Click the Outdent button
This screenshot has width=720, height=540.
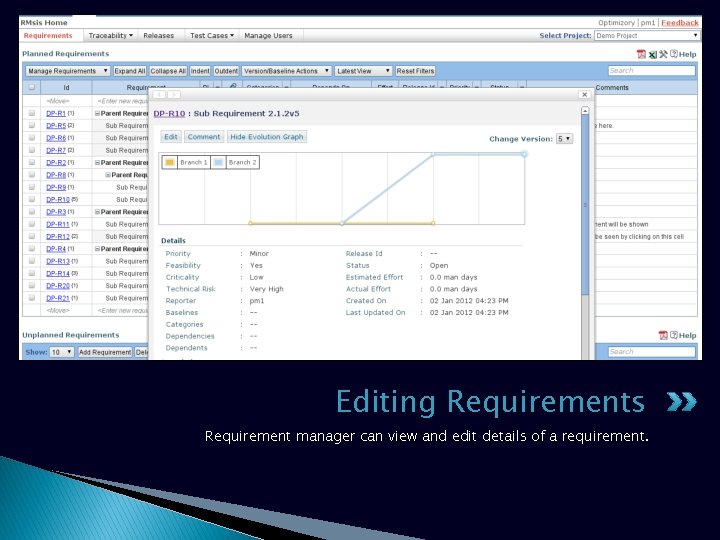pyautogui.click(x=226, y=71)
